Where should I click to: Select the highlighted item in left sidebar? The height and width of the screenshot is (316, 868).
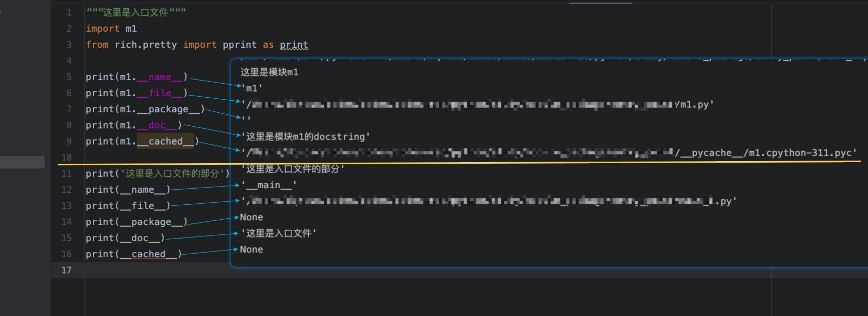[x=22, y=162]
